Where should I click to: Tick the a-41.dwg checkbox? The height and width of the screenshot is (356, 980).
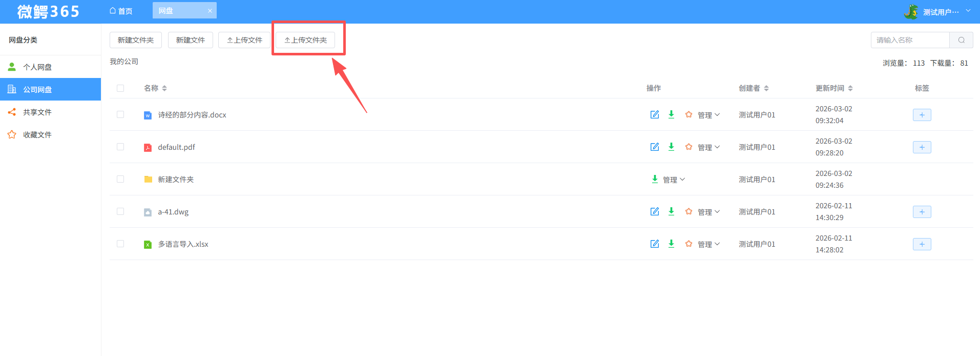tap(120, 211)
